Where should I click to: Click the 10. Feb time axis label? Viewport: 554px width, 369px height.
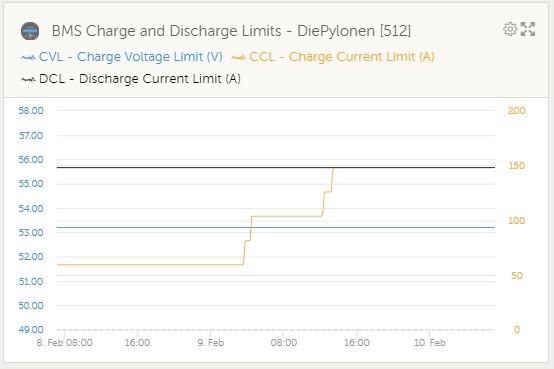(x=429, y=342)
